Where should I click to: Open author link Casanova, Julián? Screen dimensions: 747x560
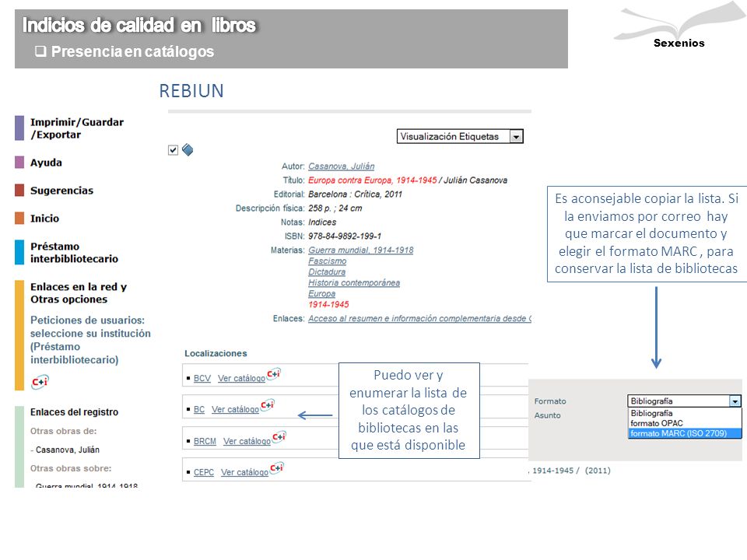pyautogui.click(x=341, y=166)
